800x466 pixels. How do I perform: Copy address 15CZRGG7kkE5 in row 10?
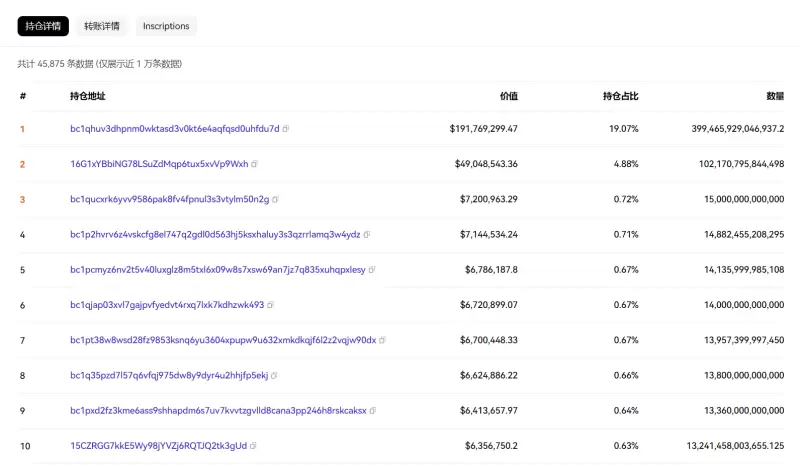(x=253, y=446)
